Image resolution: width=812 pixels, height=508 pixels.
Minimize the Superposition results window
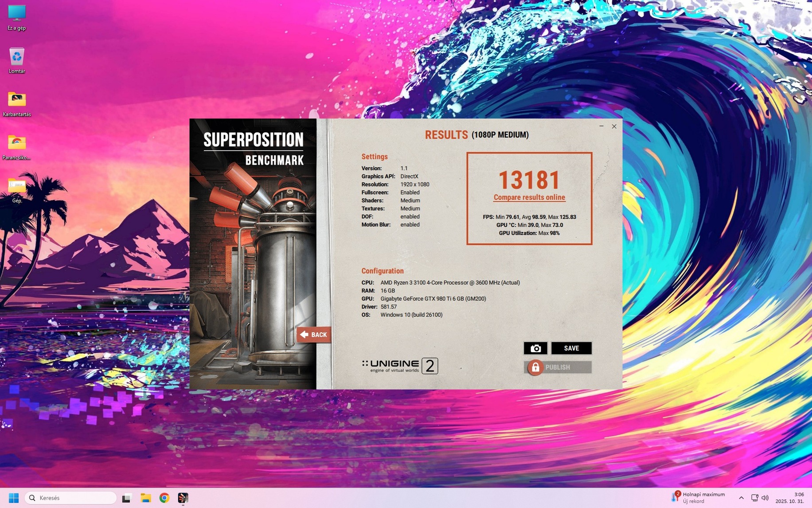(601, 126)
